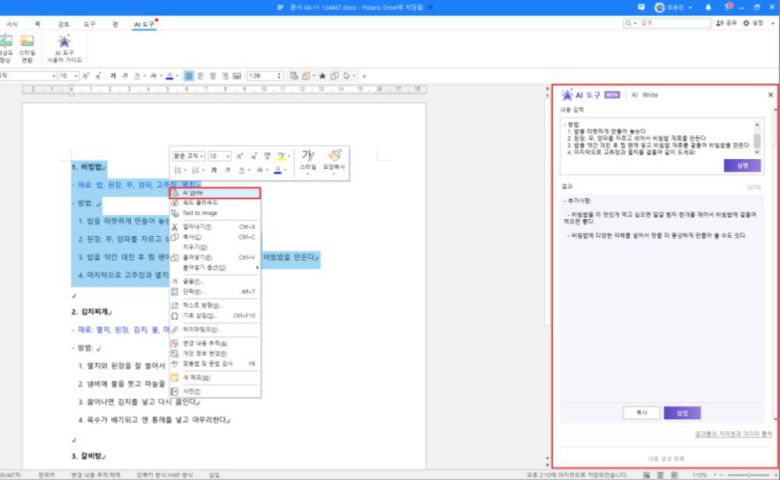
Task: Click the main toolbar font color swatch
Action: [170, 76]
